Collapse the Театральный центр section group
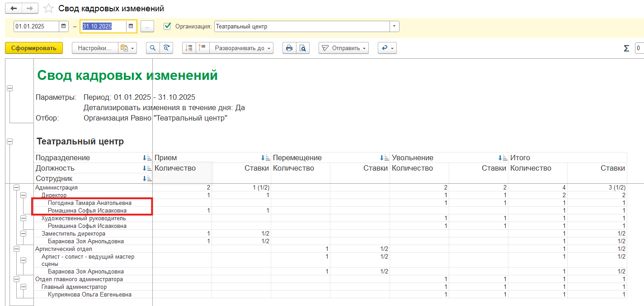 (x=9, y=141)
